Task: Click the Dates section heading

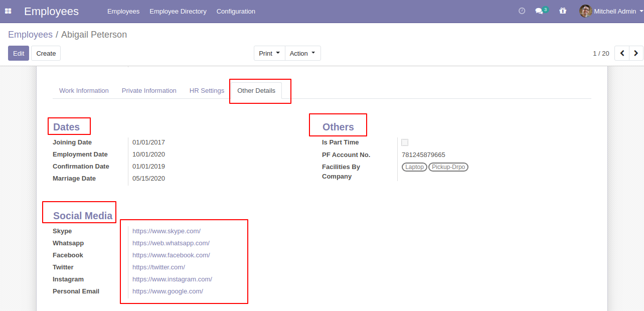Action: point(66,127)
